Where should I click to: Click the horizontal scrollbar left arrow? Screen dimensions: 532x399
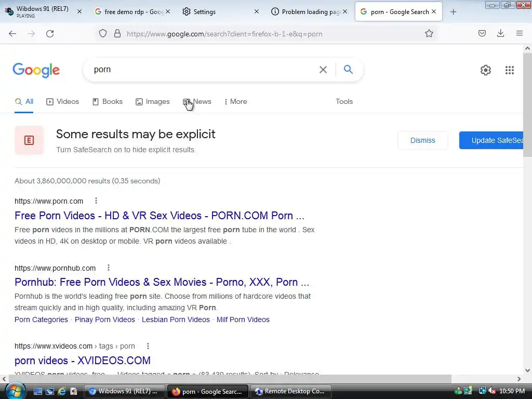[x=4, y=379]
